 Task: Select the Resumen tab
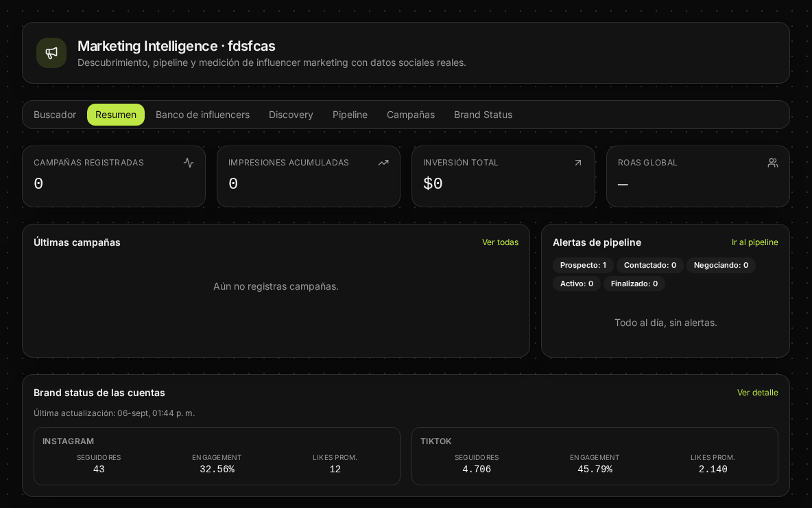pyautogui.click(x=116, y=115)
